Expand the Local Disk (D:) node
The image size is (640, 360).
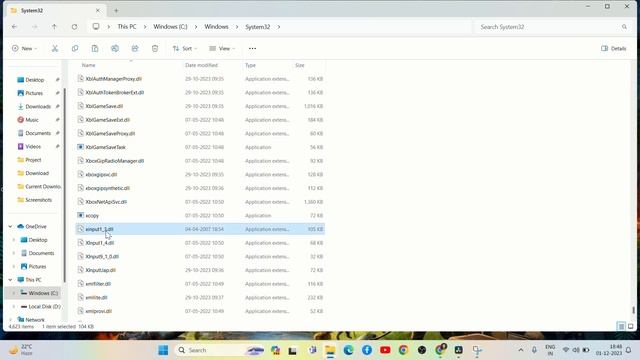click(x=13, y=307)
